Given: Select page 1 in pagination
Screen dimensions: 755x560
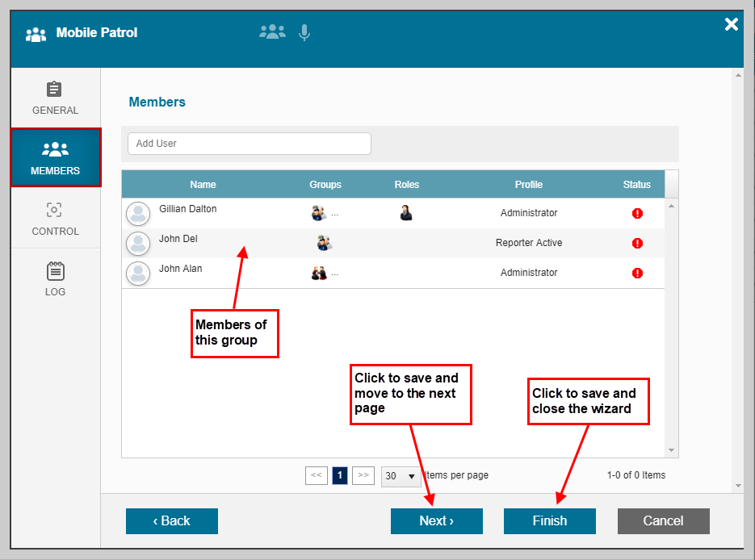Looking at the screenshot, I should (340, 475).
